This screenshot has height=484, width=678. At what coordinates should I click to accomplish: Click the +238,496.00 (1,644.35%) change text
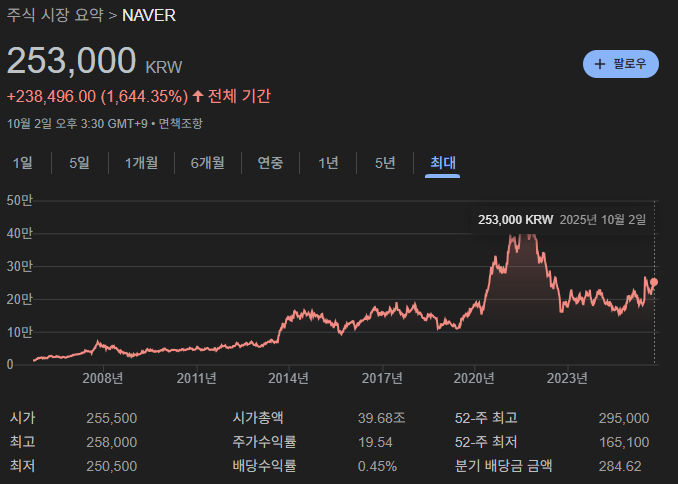tap(98, 96)
